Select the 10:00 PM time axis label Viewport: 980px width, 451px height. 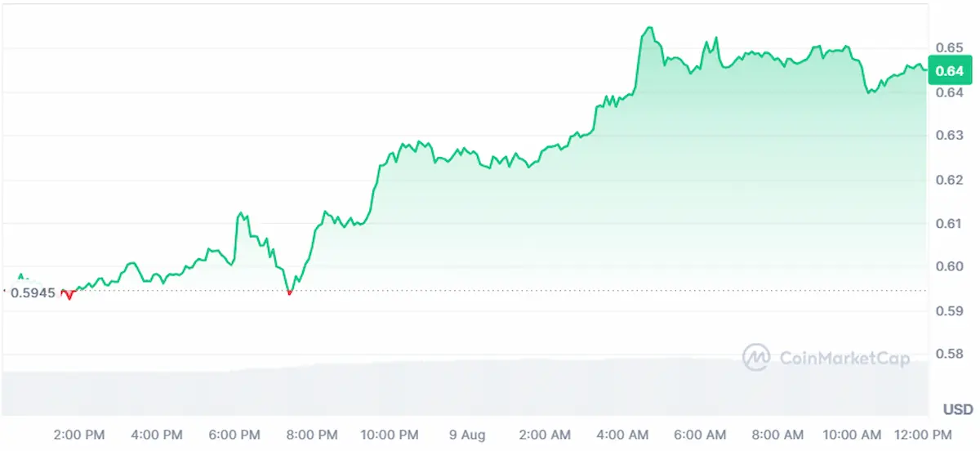pos(389,434)
